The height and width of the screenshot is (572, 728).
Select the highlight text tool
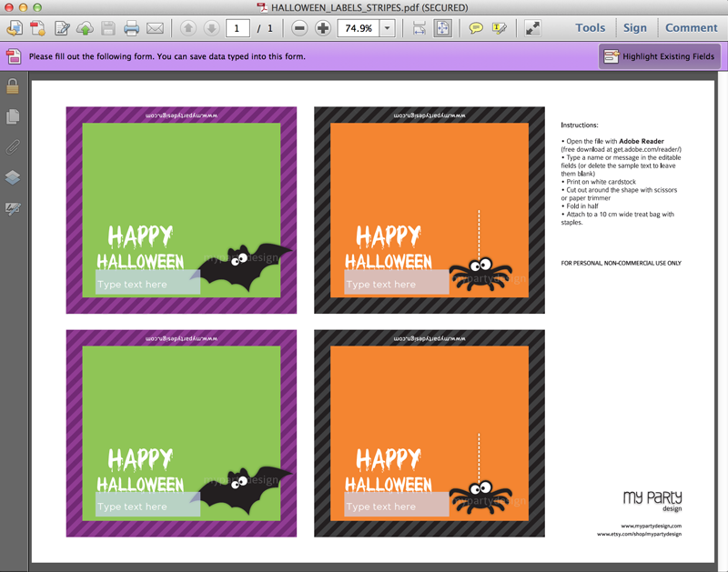(499, 28)
